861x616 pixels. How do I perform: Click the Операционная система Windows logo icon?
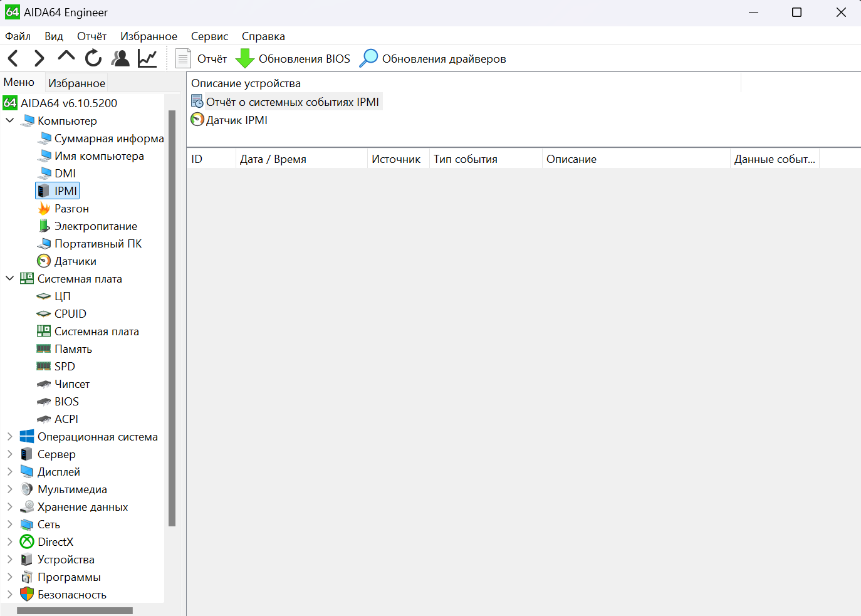(x=27, y=436)
